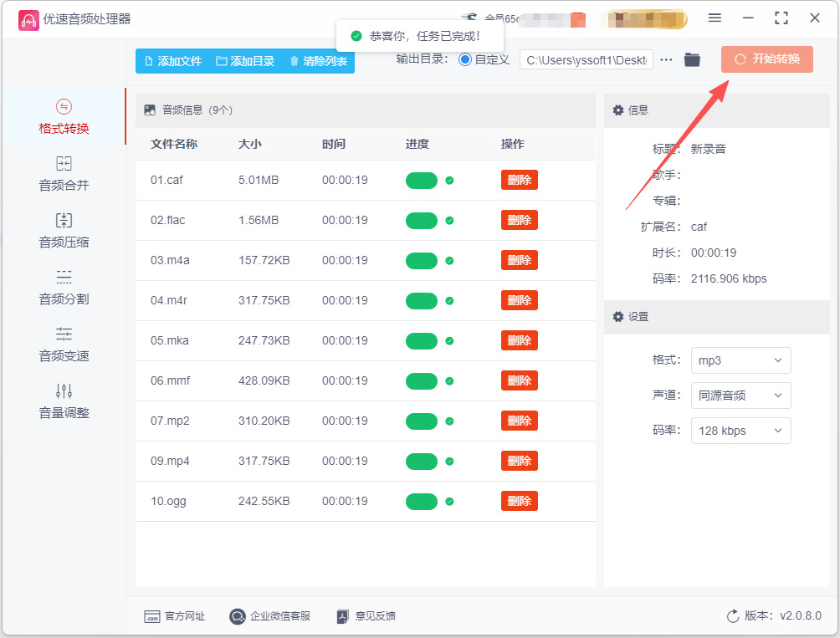Select the 自定义 output directory radio button
This screenshot has width=840, height=638.
click(x=465, y=59)
